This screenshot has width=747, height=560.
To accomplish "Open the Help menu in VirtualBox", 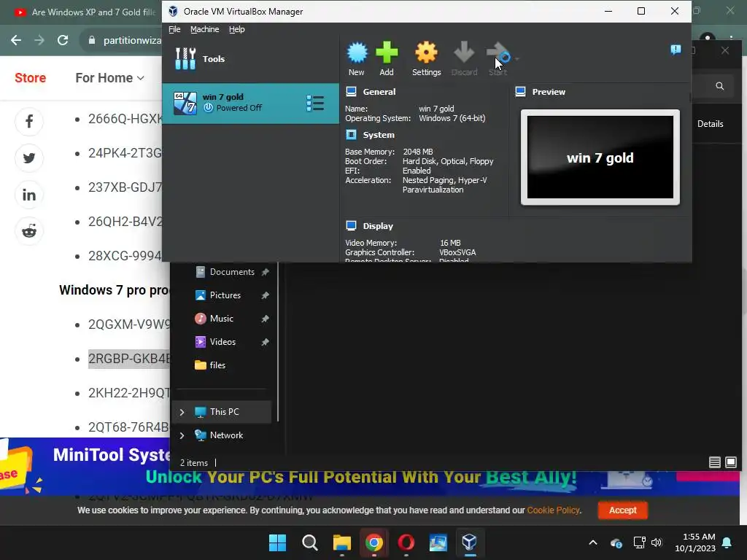I will click(x=237, y=29).
